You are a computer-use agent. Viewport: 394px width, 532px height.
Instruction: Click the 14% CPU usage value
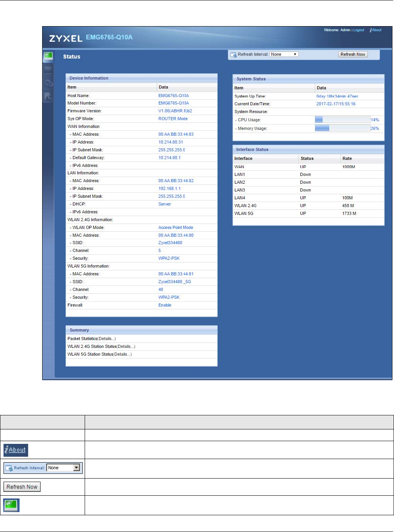pyautogui.click(x=375, y=120)
